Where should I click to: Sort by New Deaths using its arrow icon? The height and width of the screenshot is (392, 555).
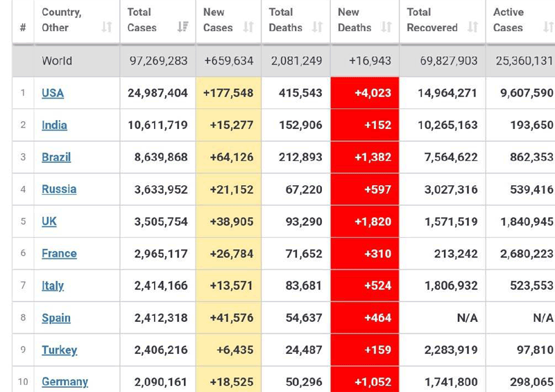[x=386, y=27]
